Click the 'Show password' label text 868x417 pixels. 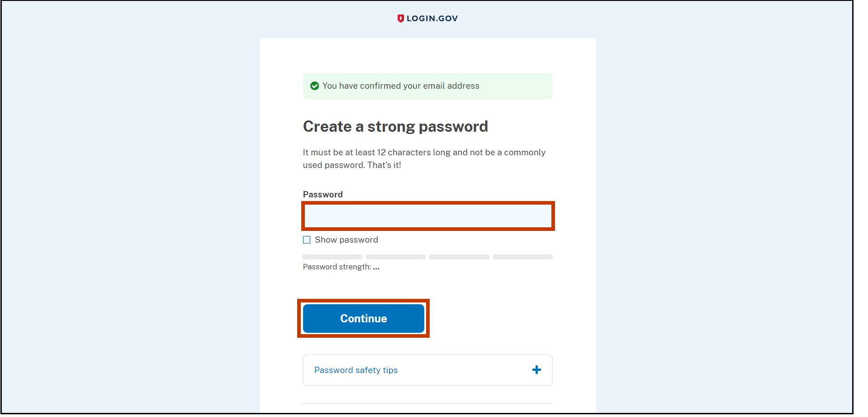346,240
